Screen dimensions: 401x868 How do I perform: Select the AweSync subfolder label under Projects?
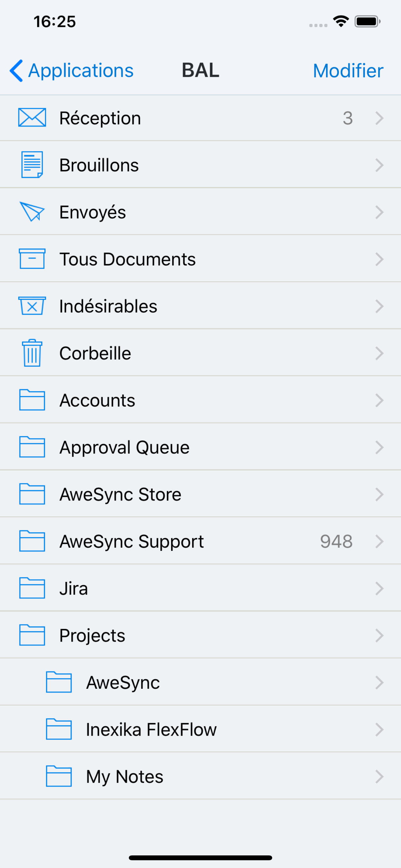[x=123, y=683]
